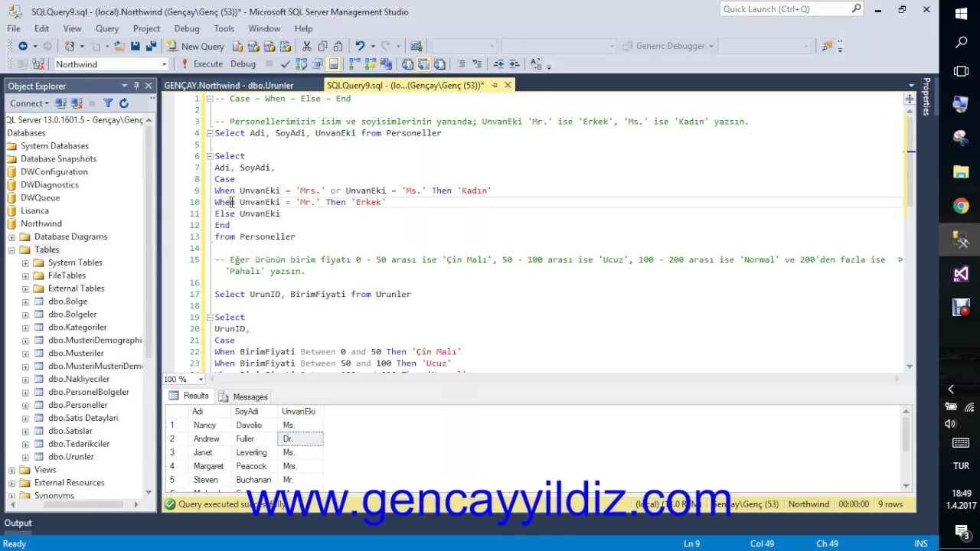980x551 pixels.
Task: Click the Cut scissors icon
Action: click(x=306, y=46)
